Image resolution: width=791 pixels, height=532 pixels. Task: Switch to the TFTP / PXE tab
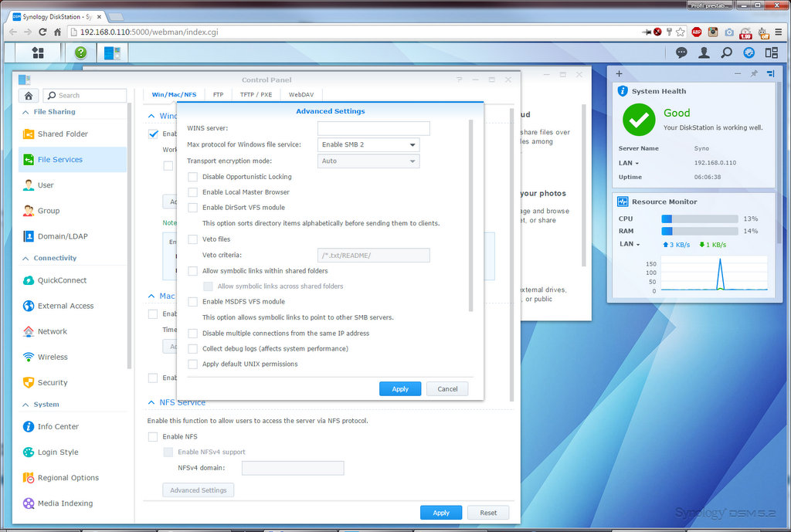(x=256, y=95)
